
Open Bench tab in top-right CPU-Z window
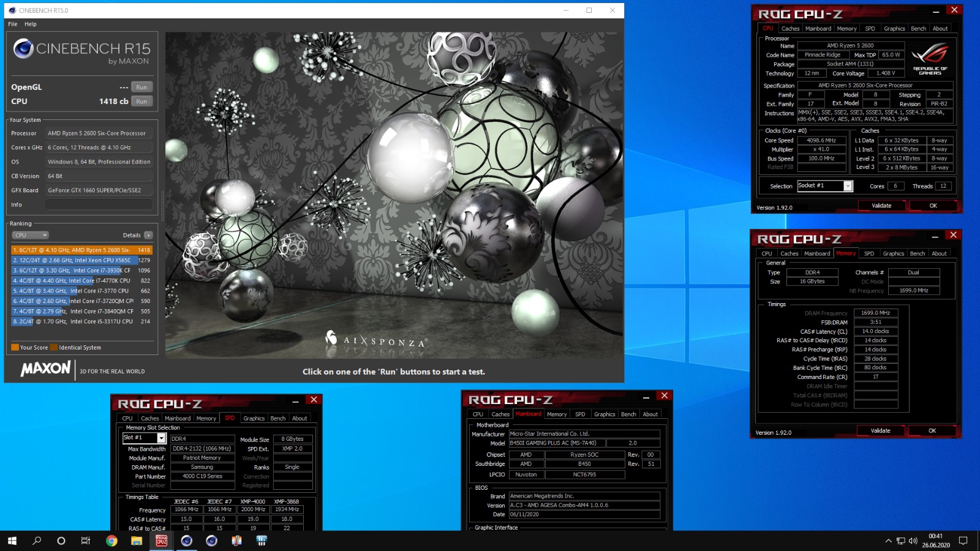[918, 28]
